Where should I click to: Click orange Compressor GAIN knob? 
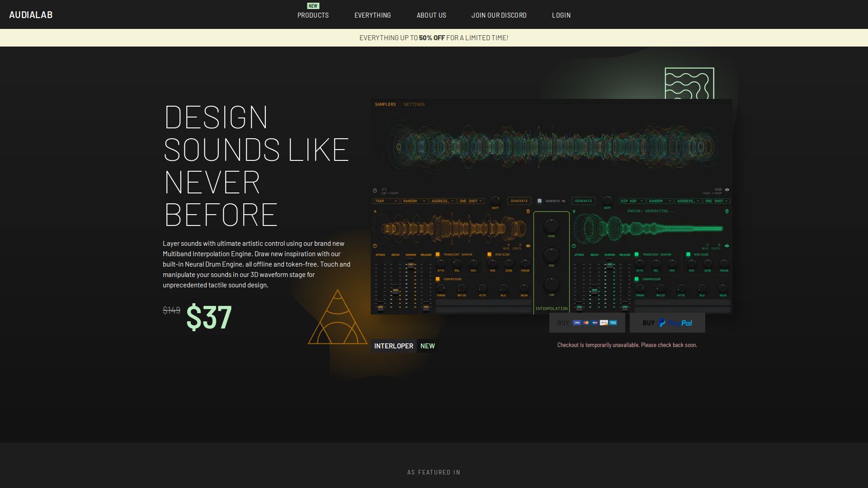pos(524,288)
